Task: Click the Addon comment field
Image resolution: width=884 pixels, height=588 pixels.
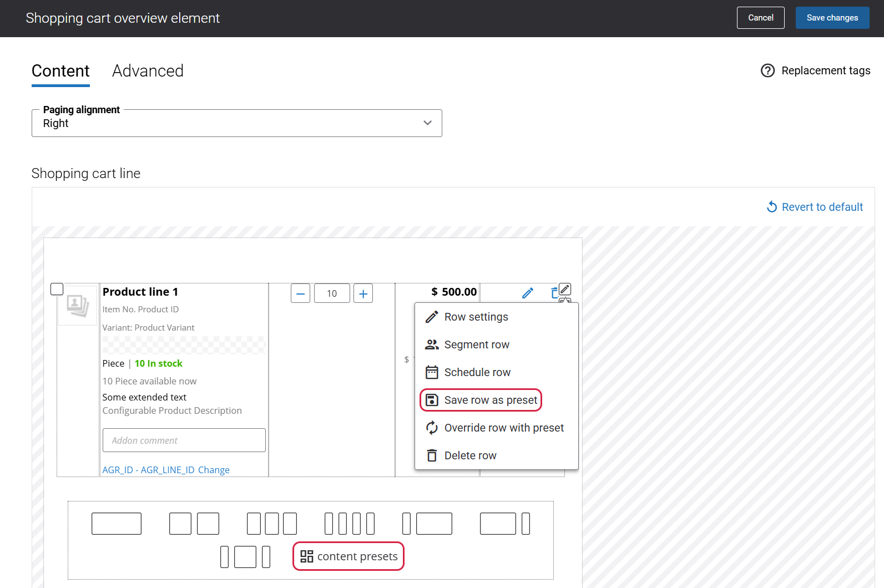Action: coord(184,440)
